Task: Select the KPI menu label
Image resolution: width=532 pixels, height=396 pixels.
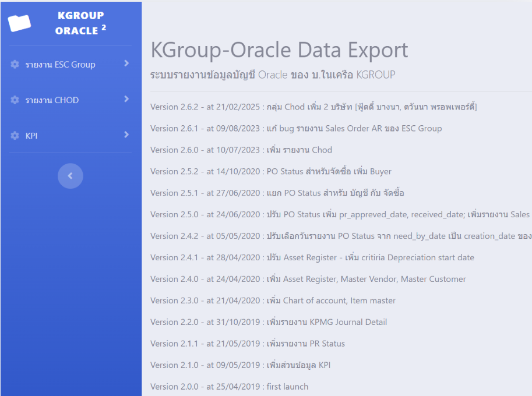Action: tap(32, 136)
